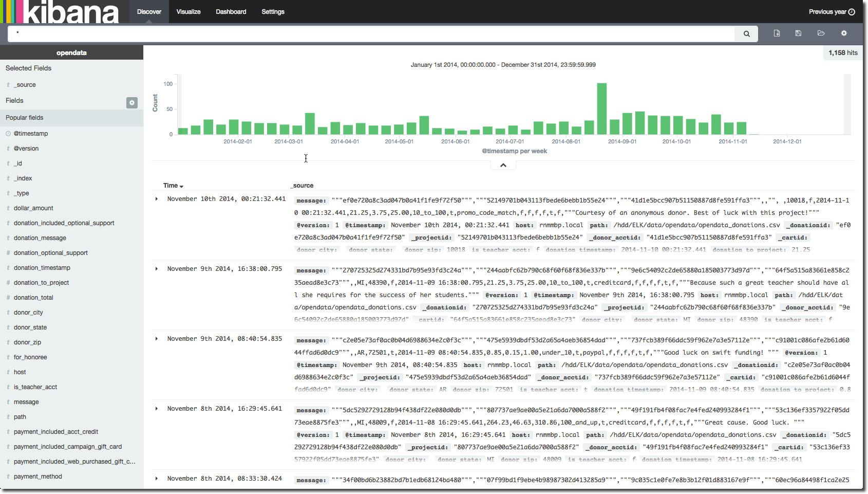Click inside the query search box

click(370, 34)
